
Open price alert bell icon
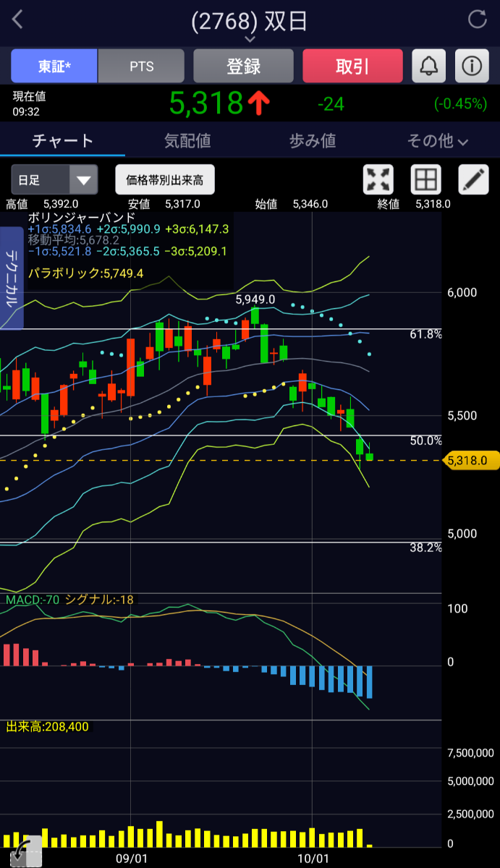[x=429, y=67]
